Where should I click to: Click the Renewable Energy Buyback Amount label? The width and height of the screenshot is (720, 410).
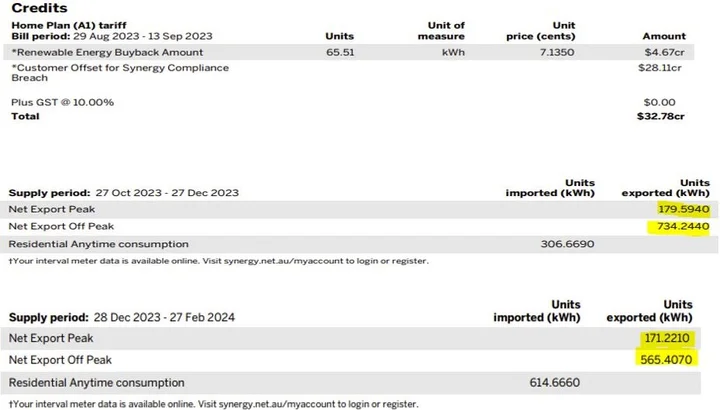tap(106, 52)
